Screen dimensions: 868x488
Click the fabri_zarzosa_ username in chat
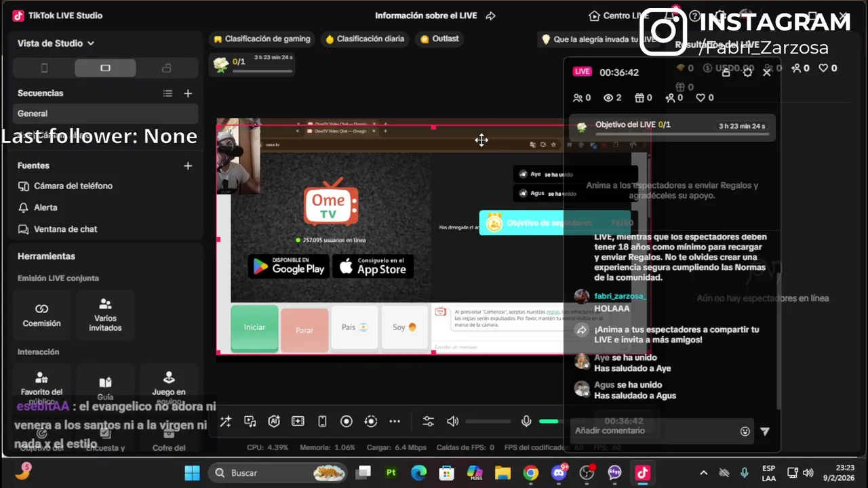[x=620, y=296]
